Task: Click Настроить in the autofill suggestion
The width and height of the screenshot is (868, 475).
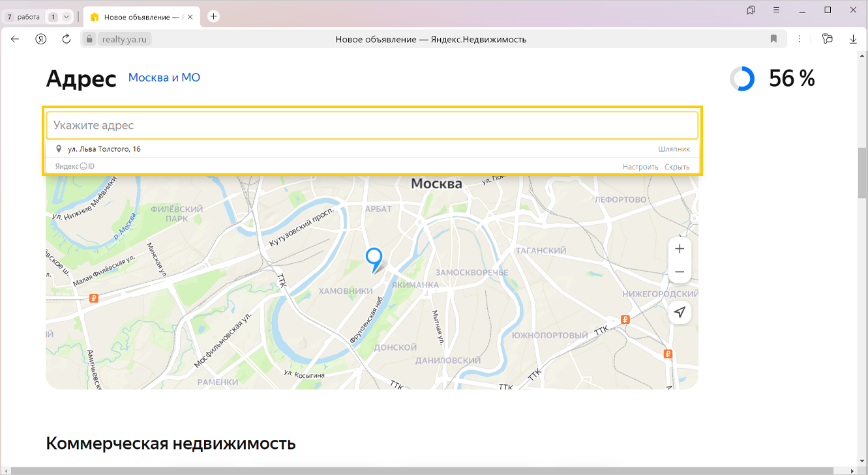Action: click(640, 167)
